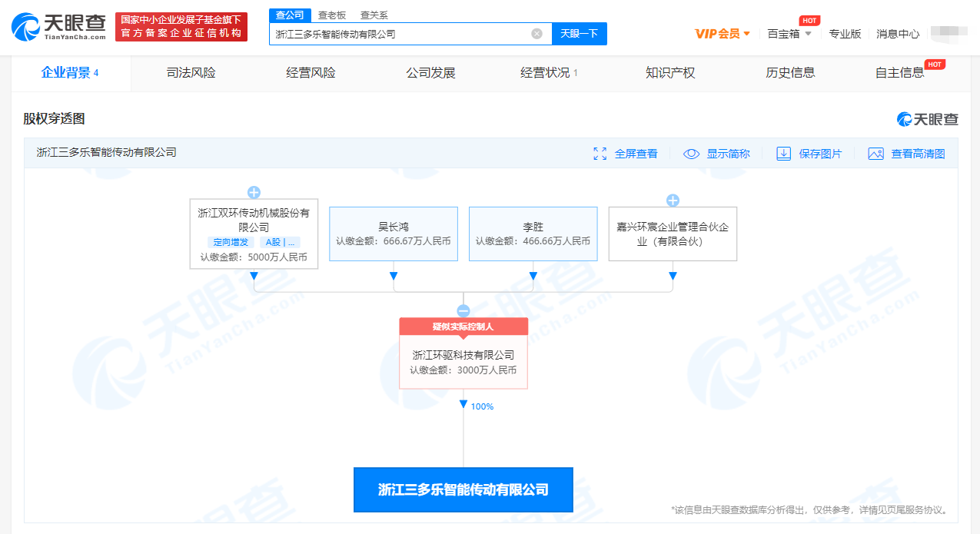Click the view HD image icon
Screen dimensions: 980x534
pos(875,154)
